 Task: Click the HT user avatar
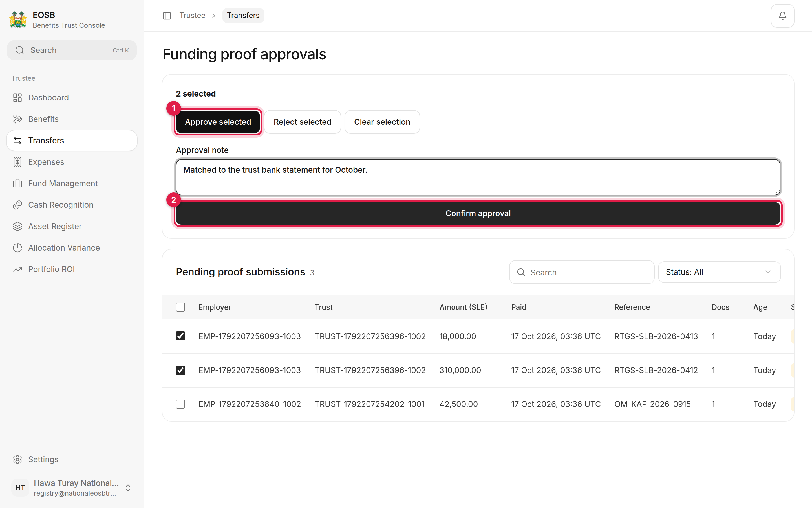click(20, 487)
